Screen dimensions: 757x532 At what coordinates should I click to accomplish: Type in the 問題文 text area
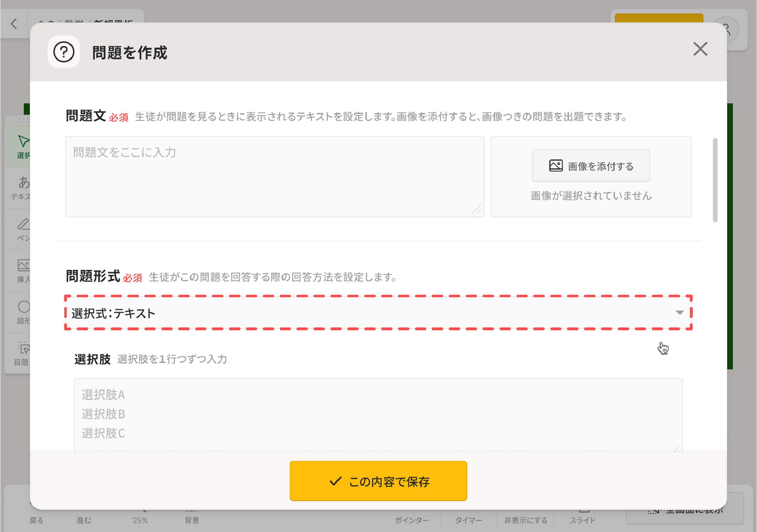point(274,177)
